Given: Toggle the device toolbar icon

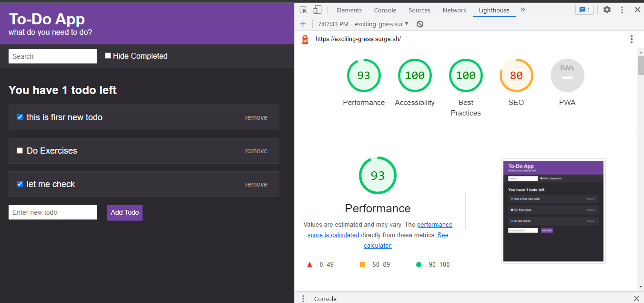Looking at the screenshot, I should [317, 9].
